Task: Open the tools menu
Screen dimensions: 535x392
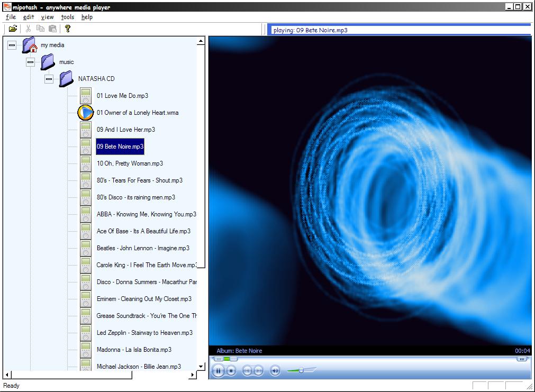Action: 67,17
